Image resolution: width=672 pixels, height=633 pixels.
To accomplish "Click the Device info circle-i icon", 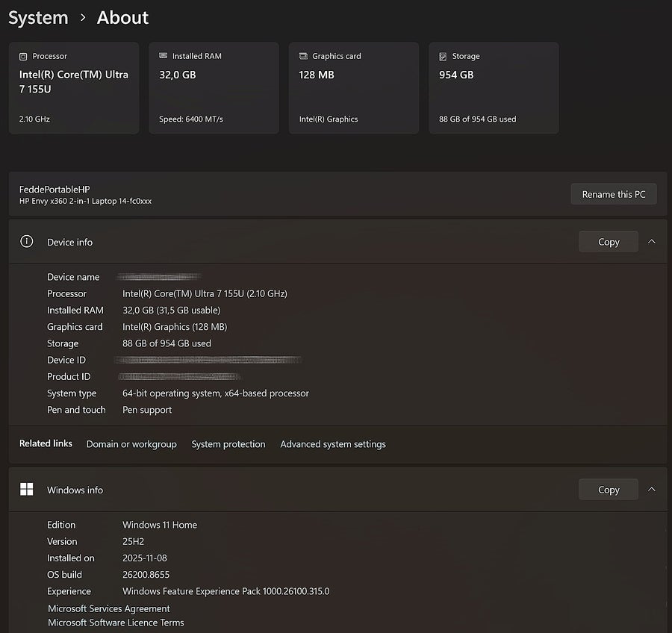I will coord(27,241).
